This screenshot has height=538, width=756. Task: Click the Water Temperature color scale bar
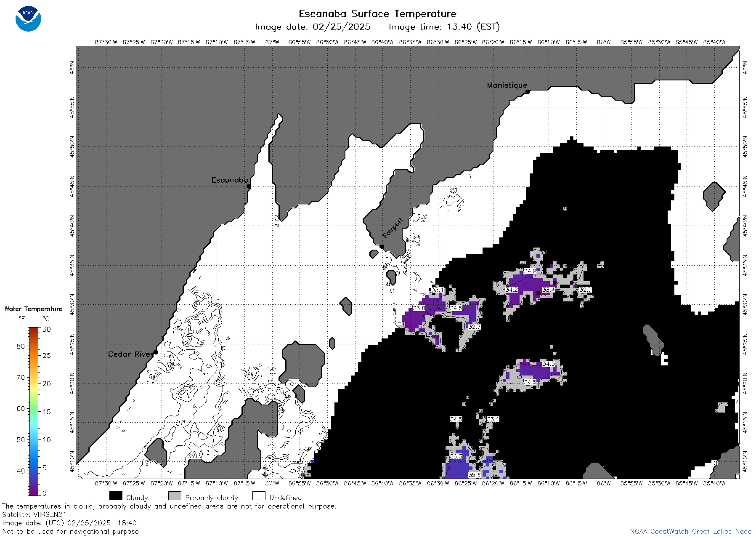point(34,411)
